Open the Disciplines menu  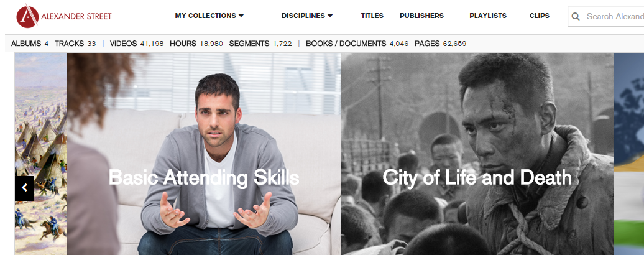(307, 16)
